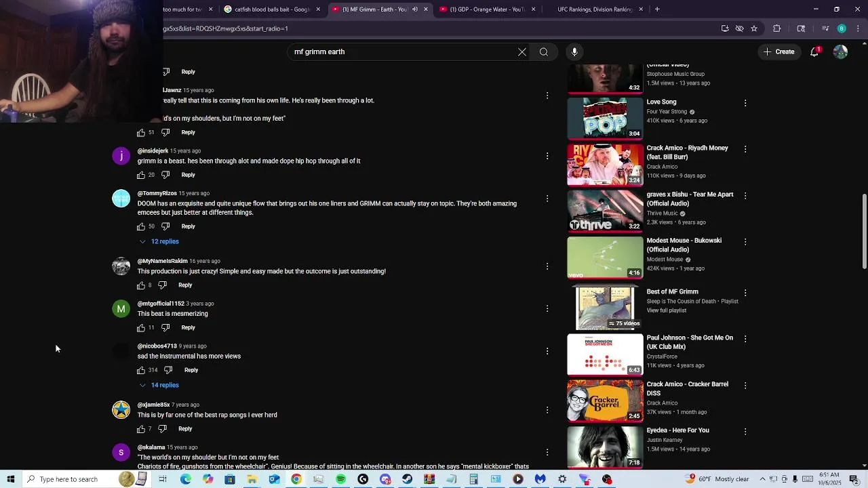Open YouTube notifications bell
This screenshot has height=488, width=868.
(814, 52)
